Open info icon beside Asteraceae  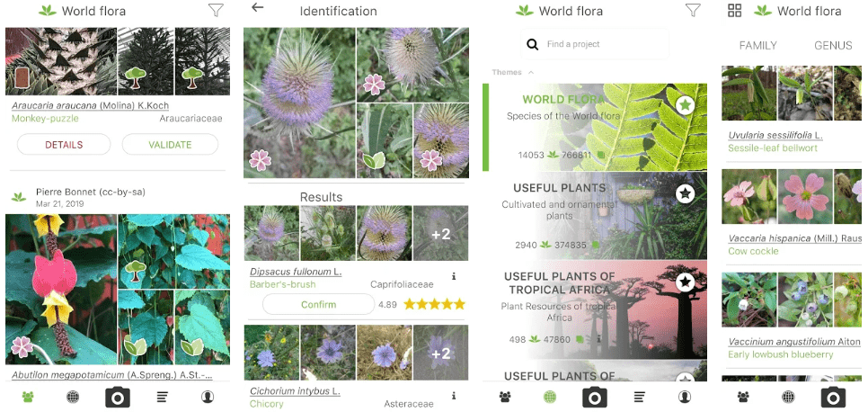coord(454,396)
